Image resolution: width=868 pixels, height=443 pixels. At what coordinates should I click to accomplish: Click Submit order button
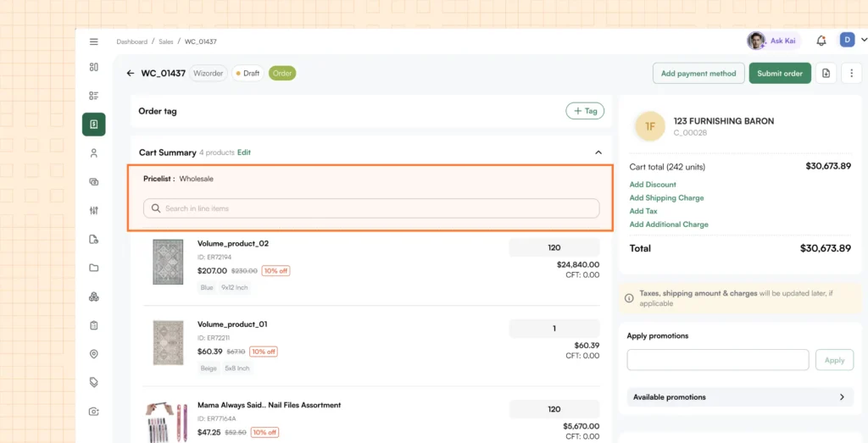[x=780, y=73]
